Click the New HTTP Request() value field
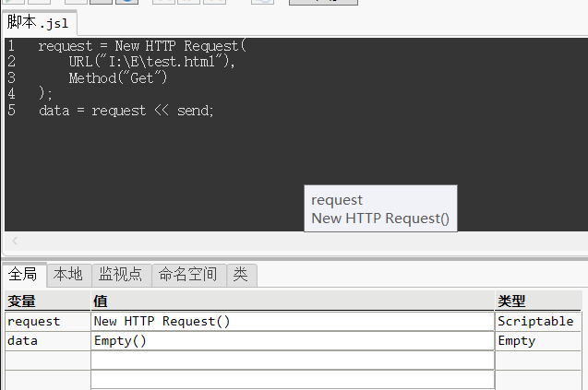 click(x=292, y=322)
